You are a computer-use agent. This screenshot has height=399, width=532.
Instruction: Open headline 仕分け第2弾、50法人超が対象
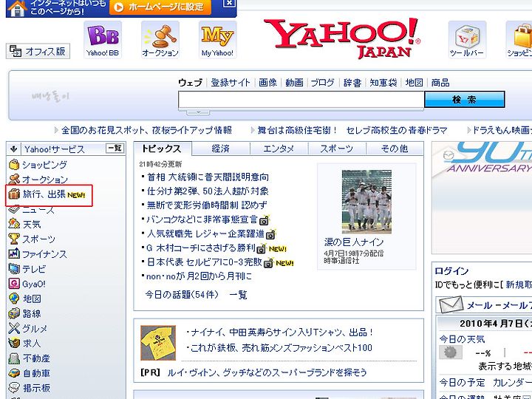[208, 191]
